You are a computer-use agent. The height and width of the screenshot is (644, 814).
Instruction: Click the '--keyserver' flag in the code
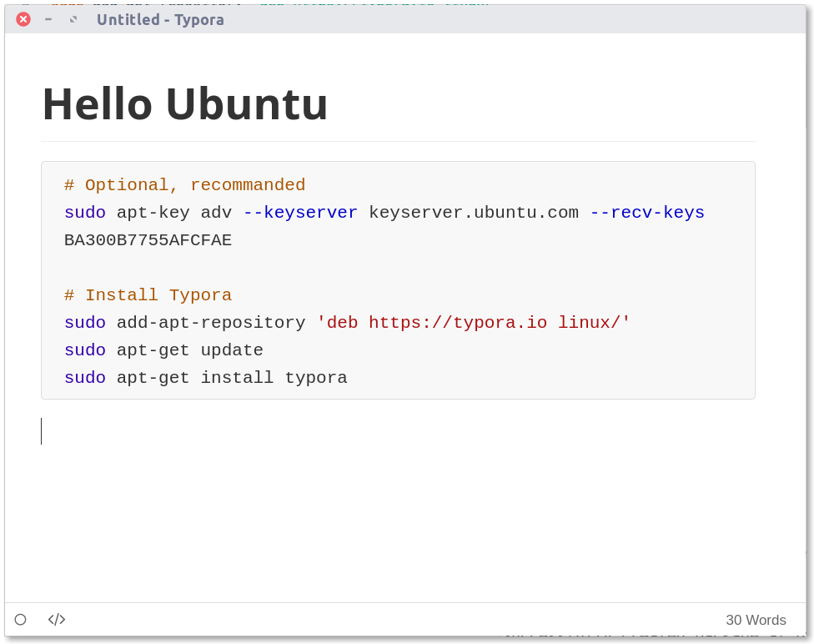300,213
